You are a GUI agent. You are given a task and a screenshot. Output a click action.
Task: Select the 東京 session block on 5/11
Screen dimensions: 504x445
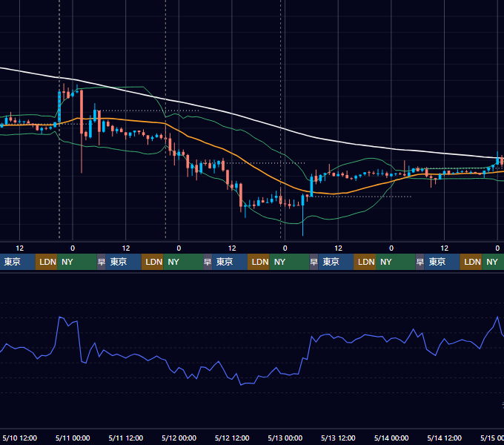124,262
